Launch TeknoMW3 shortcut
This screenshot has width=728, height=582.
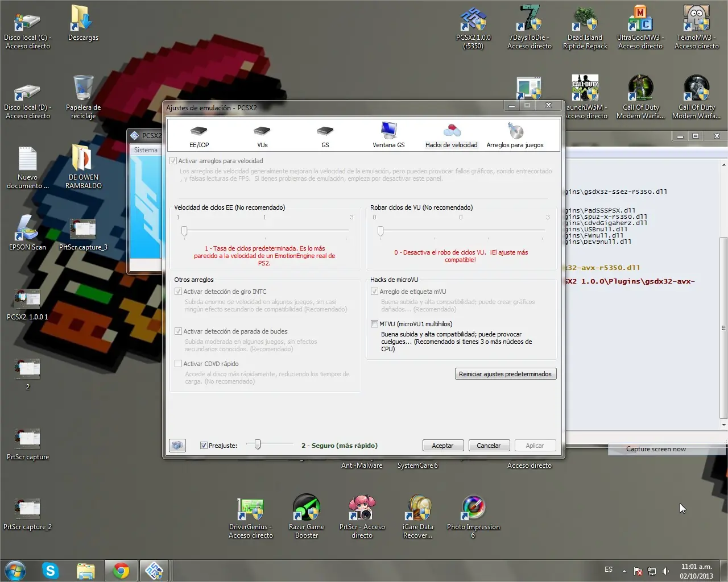coord(697,27)
